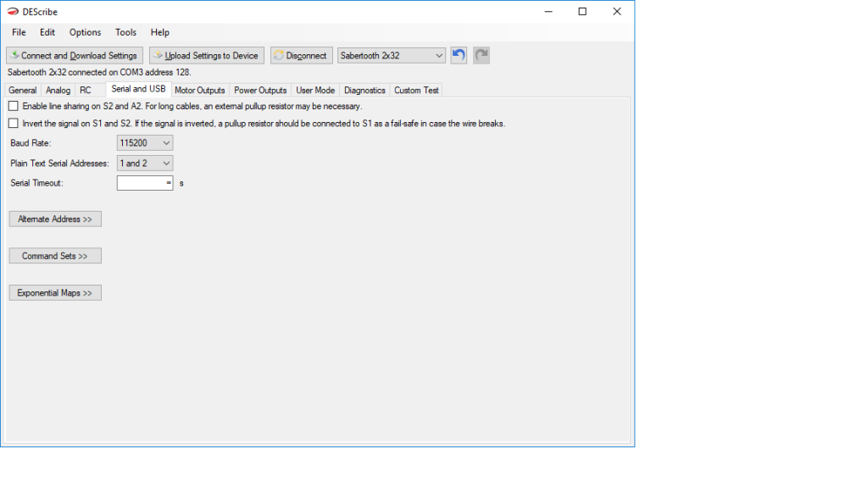Click the 'Serial Timeout:' label
This screenshot has width=868, height=488.
click(x=37, y=183)
